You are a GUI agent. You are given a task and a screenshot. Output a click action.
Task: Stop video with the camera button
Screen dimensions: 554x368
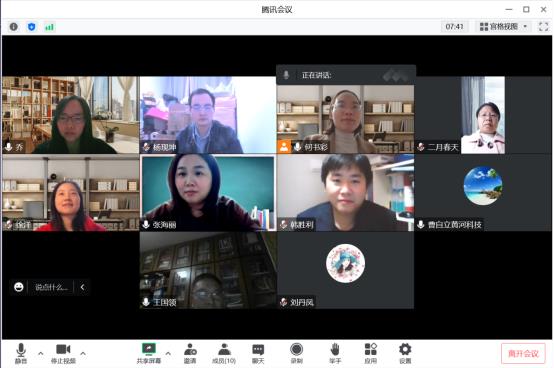click(x=63, y=353)
